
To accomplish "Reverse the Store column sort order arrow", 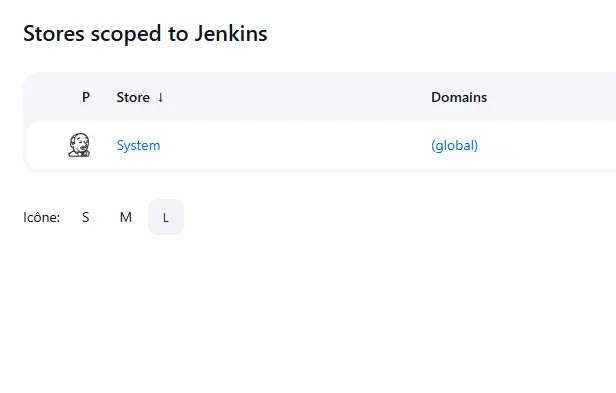I will click(x=161, y=97).
